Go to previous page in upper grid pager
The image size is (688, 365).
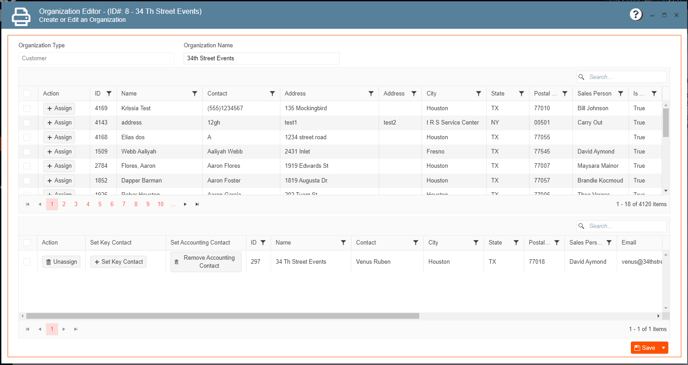[39, 204]
